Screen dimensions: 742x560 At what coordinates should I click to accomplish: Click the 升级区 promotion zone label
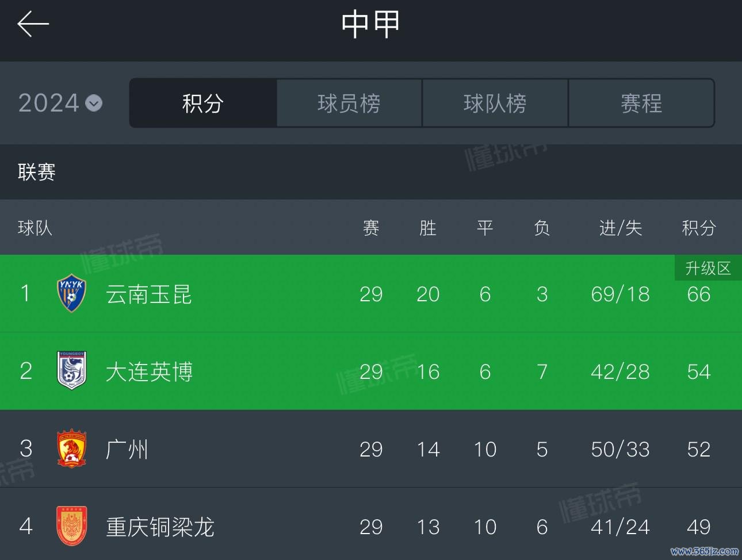(x=708, y=268)
